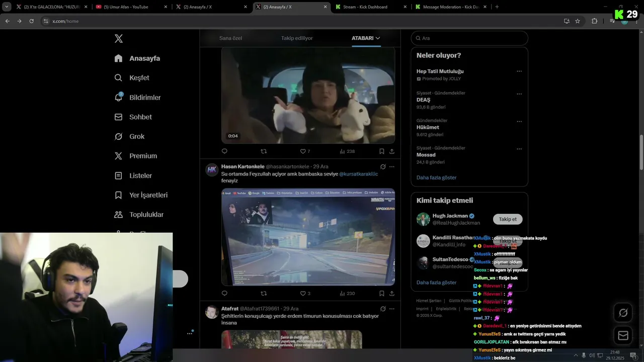Open floating Grok button
Image resolution: width=644 pixels, height=362 pixels.
tap(623, 313)
